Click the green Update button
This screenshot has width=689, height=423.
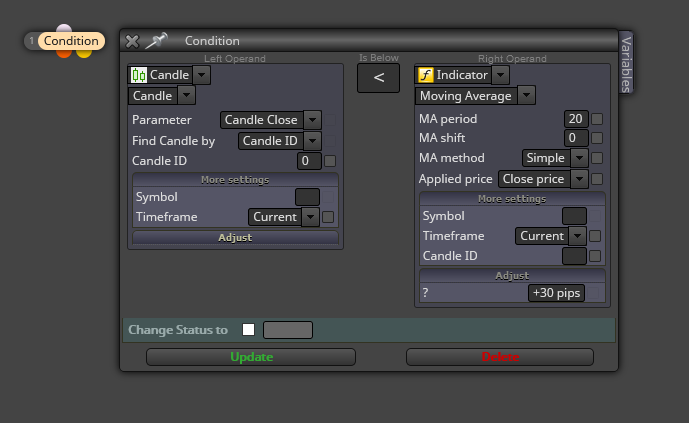(x=251, y=357)
